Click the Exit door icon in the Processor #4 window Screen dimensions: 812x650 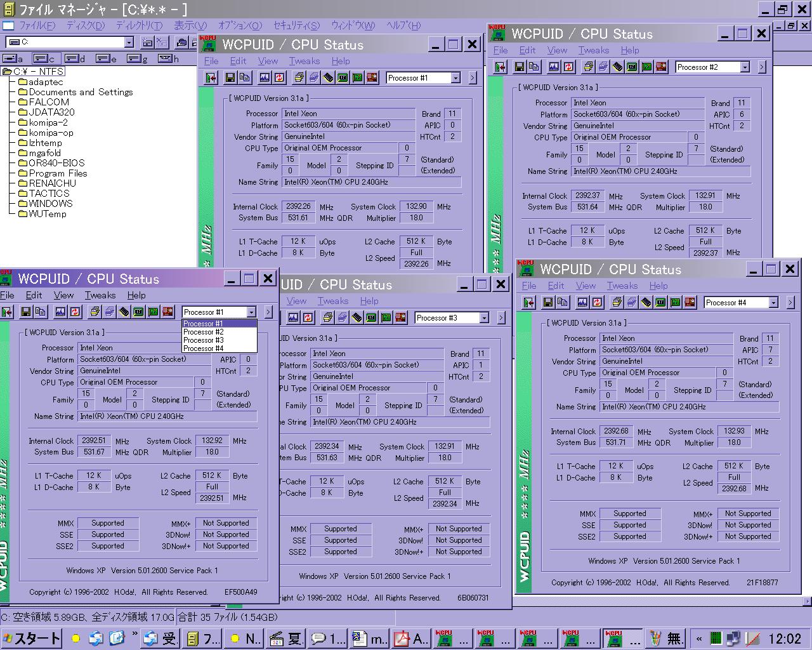(x=529, y=302)
